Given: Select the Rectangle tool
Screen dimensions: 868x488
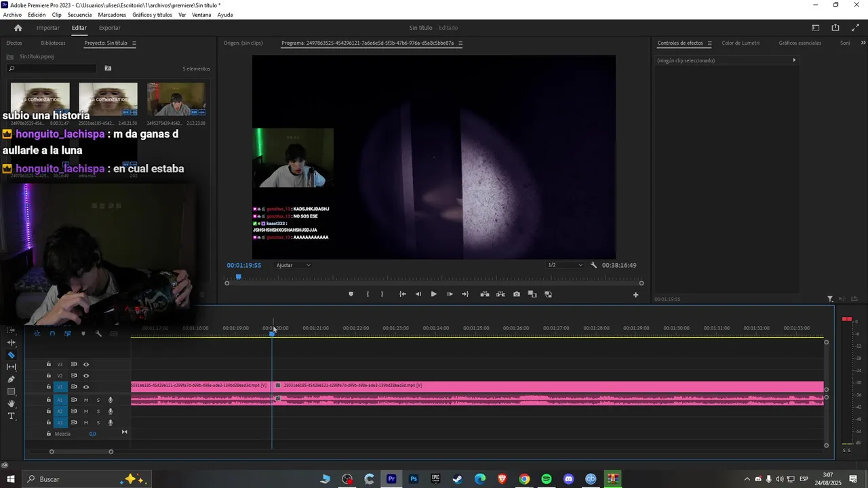Looking at the screenshot, I should pyautogui.click(x=11, y=391).
